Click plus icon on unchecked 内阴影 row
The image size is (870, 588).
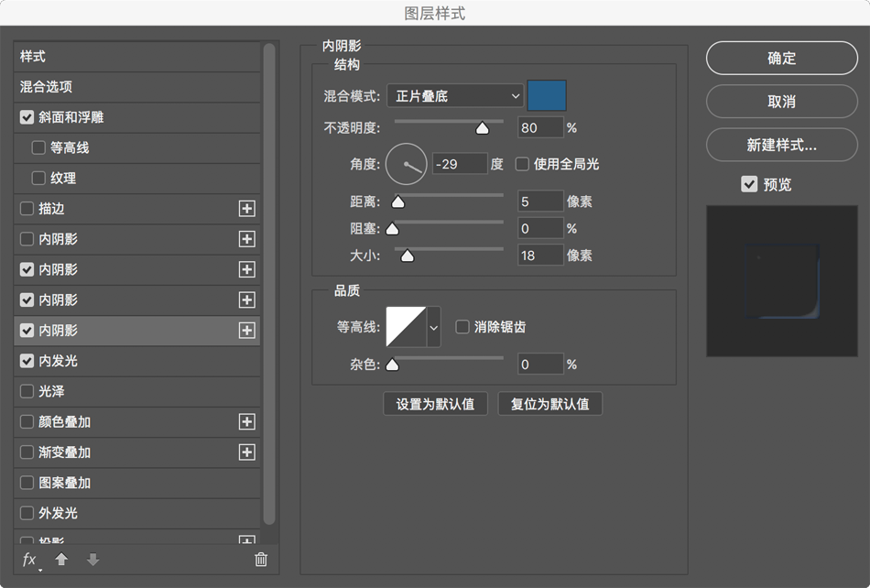tap(247, 239)
